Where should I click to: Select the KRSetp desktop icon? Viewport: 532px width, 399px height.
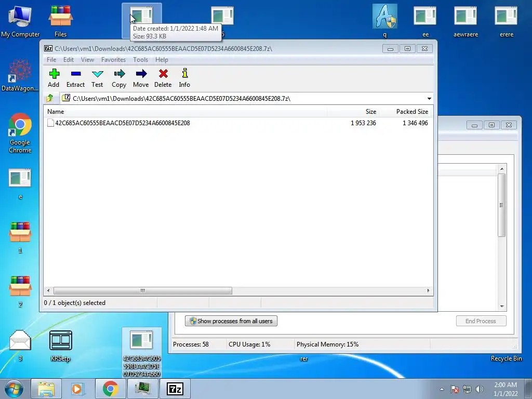click(x=60, y=345)
